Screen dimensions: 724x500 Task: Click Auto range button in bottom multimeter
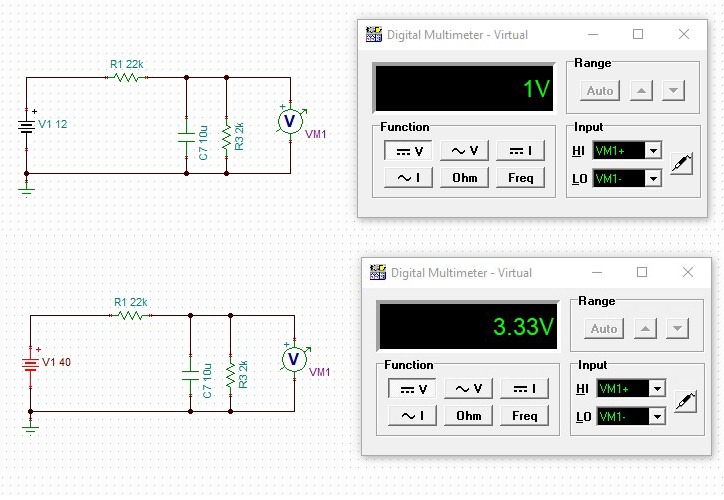(x=604, y=329)
